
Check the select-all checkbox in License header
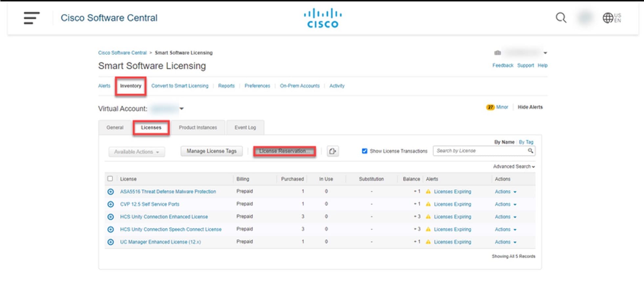click(110, 179)
